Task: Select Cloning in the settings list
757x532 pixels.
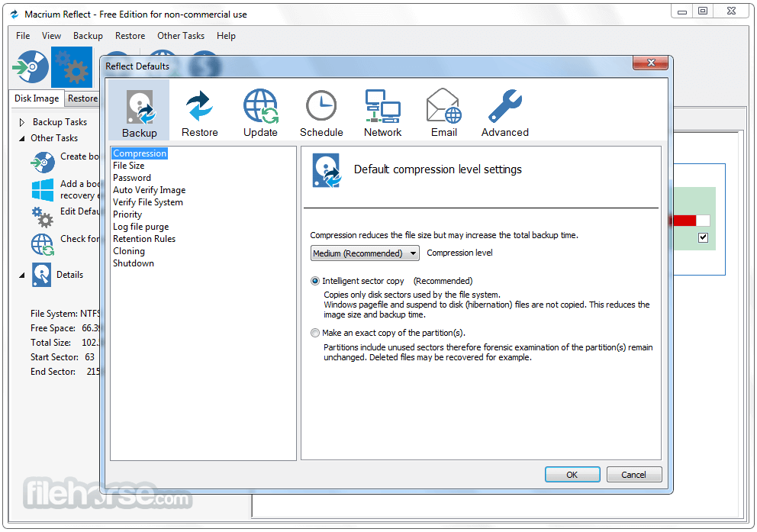Action: [129, 251]
